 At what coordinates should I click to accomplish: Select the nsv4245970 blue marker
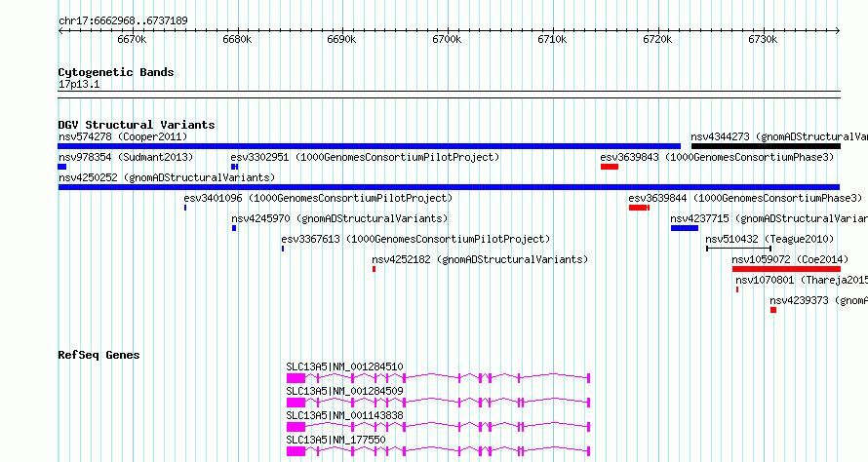point(234,228)
